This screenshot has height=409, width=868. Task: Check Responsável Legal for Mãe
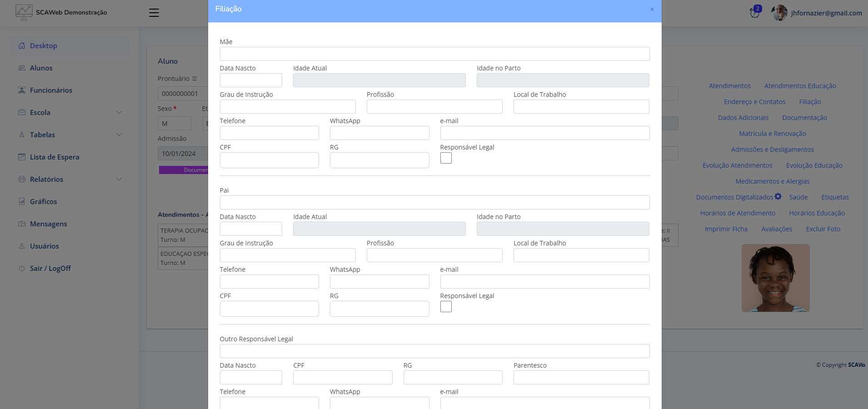(446, 158)
